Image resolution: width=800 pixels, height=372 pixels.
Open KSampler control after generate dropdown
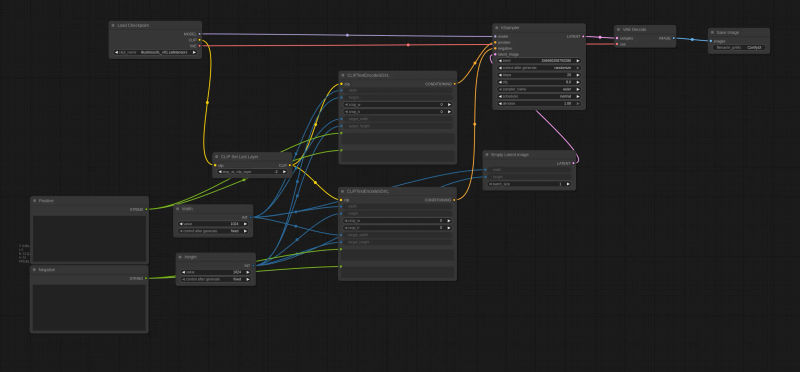point(538,67)
